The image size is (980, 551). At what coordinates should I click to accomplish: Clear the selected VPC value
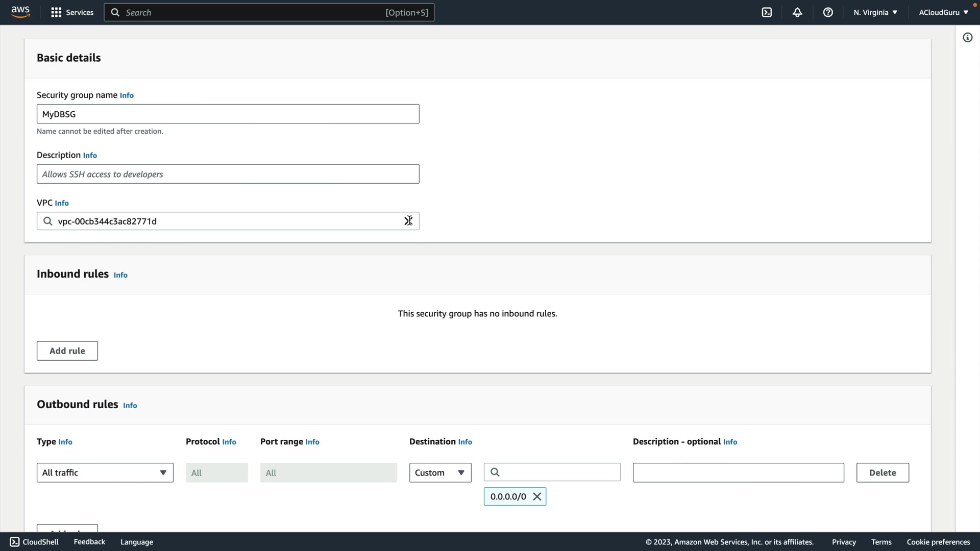coord(408,221)
